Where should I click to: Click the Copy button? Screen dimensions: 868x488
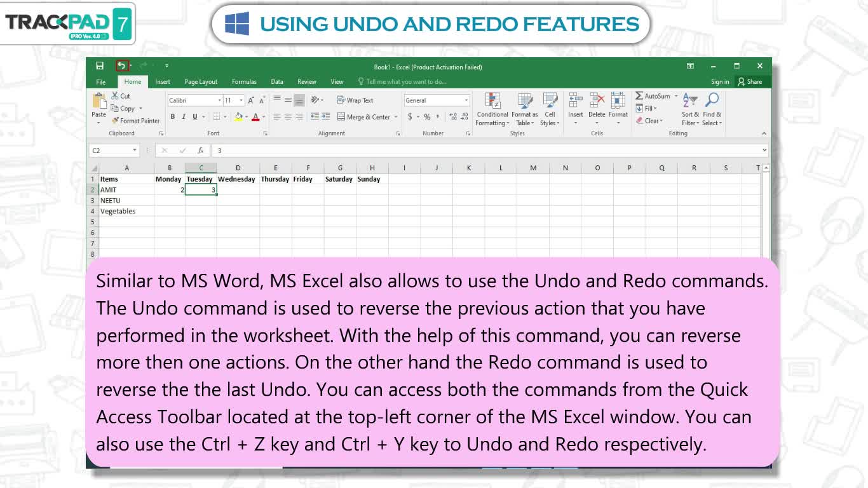click(123, 108)
